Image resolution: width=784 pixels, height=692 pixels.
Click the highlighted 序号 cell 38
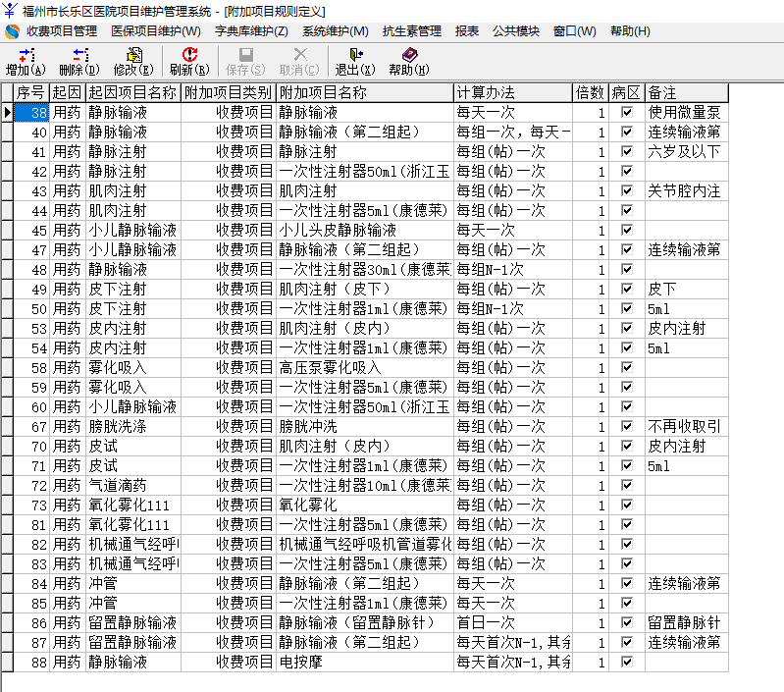click(31, 113)
